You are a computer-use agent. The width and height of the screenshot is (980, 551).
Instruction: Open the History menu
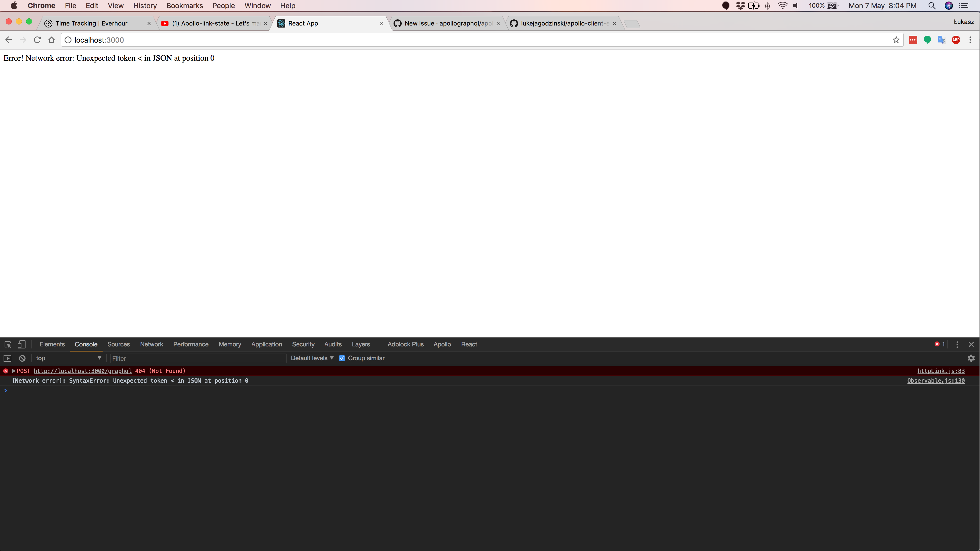(x=144, y=6)
